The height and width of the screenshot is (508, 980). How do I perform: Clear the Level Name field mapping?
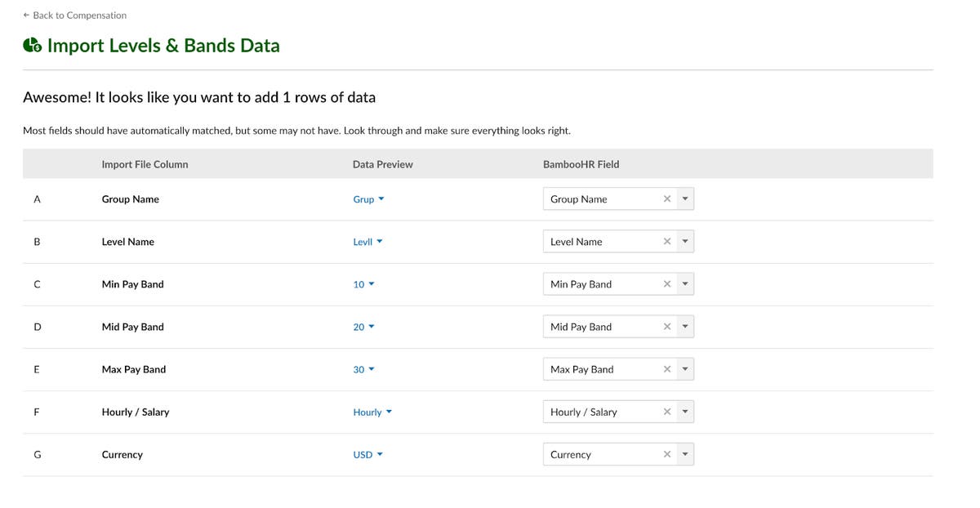[666, 241]
